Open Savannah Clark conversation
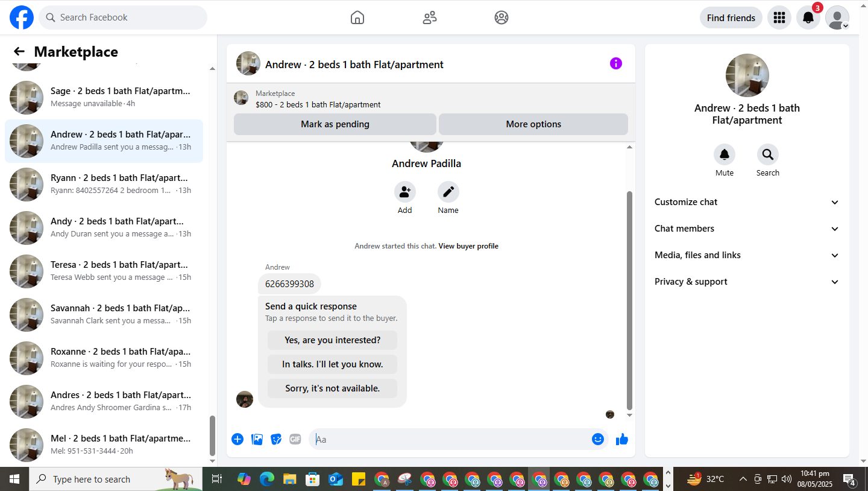 pos(104,314)
